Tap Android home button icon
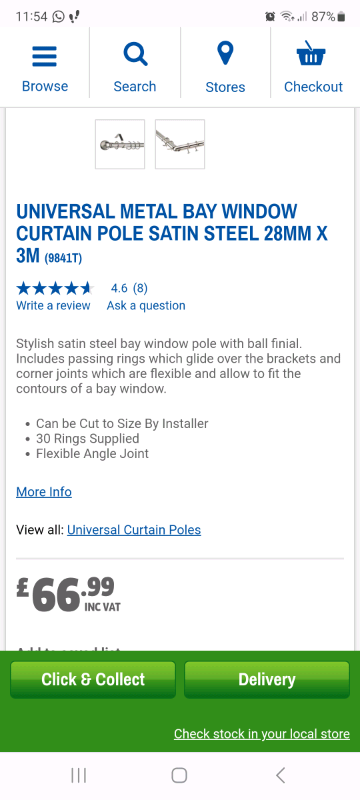The width and height of the screenshot is (360, 800). tap(179, 776)
